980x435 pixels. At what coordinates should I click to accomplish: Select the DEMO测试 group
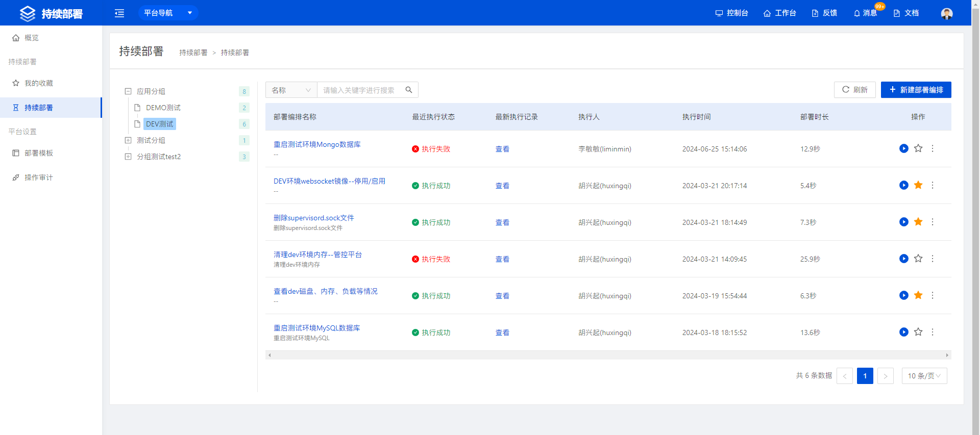pyautogui.click(x=163, y=108)
